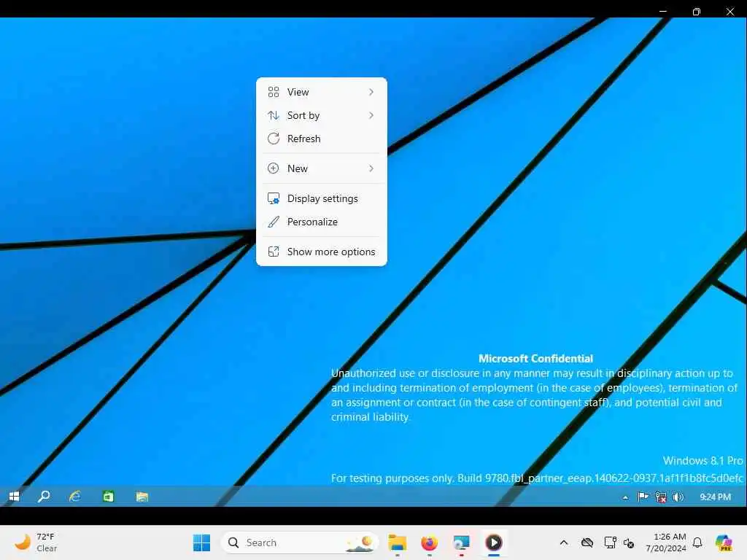747x560 pixels.
Task: Click the Show more options icon
Action: pyautogui.click(x=274, y=252)
